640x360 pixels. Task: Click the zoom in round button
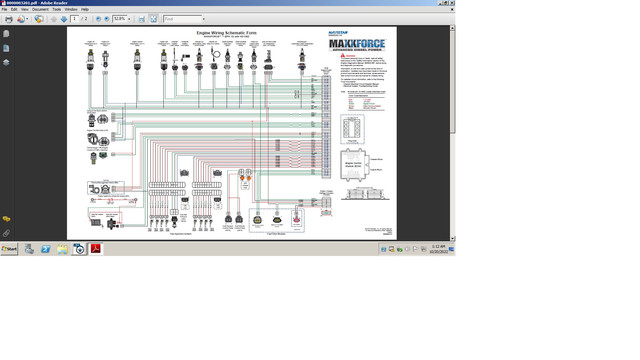[107, 19]
